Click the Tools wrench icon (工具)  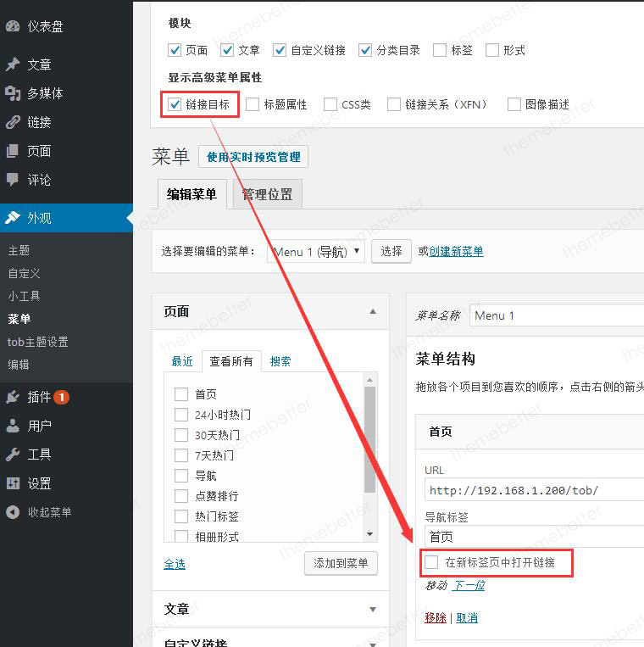pos(13,455)
